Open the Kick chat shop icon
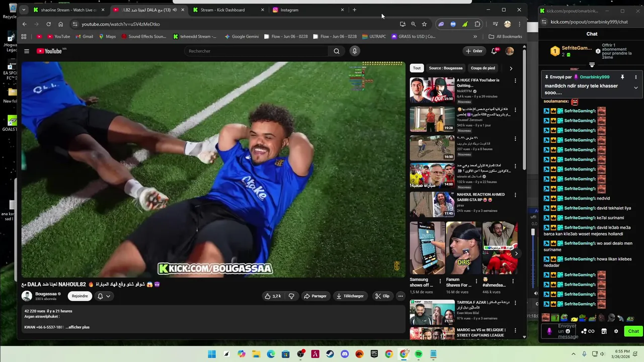 tap(604, 331)
